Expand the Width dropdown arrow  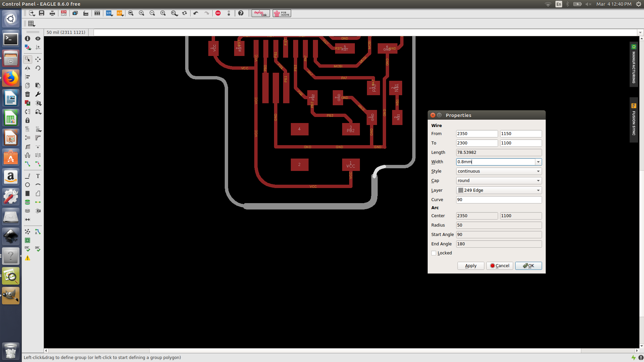[538, 162]
